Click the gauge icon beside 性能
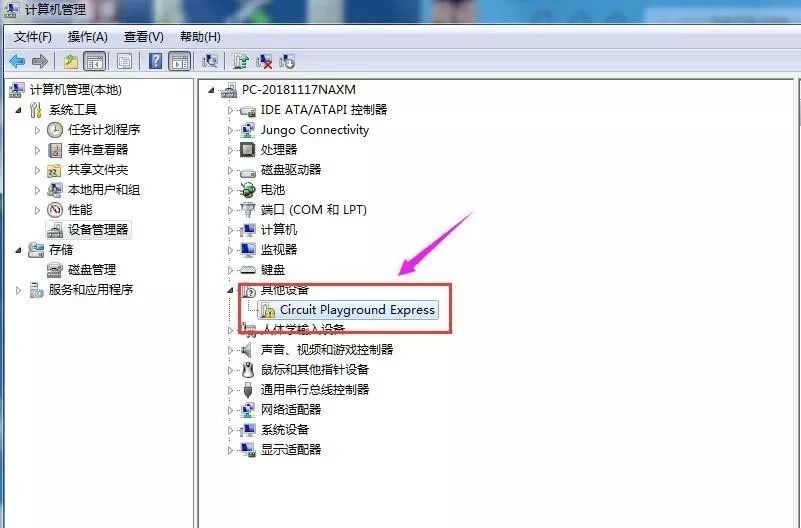This screenshot has height=528, width=801. point(55,210)
